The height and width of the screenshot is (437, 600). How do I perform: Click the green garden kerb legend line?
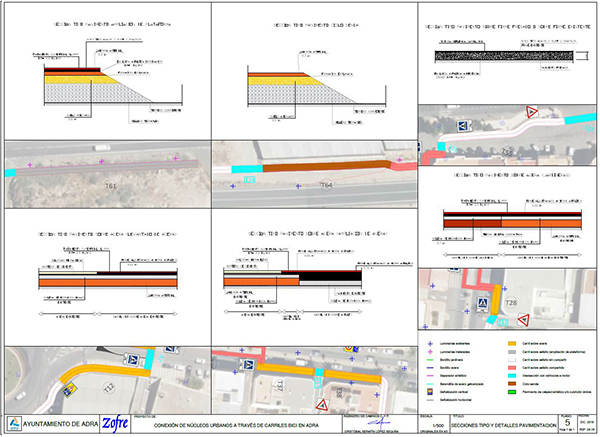pos(430,360)
